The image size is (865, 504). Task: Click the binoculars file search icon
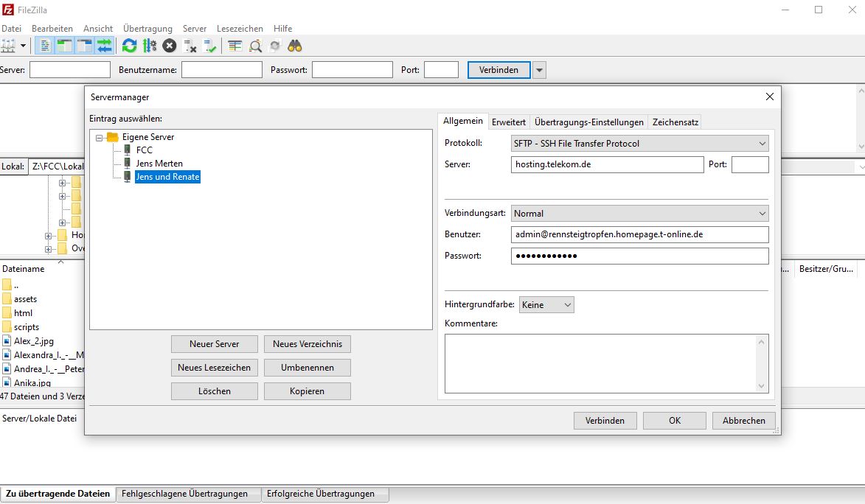point(295,46)
